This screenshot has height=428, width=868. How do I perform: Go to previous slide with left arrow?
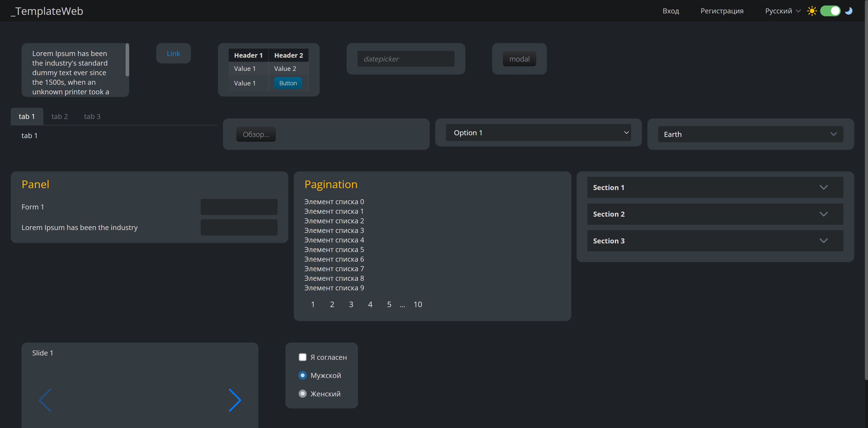[45, 400]
